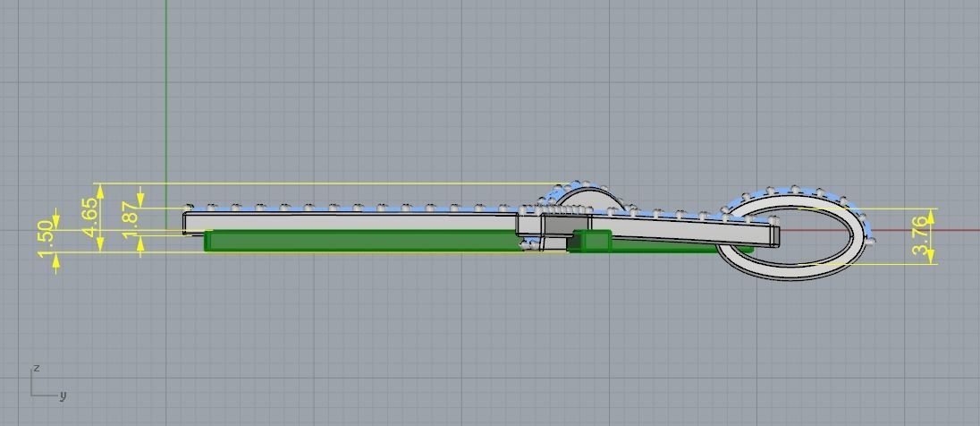
Task: Select the 3.76 dimension annotation
Action: 921,235
